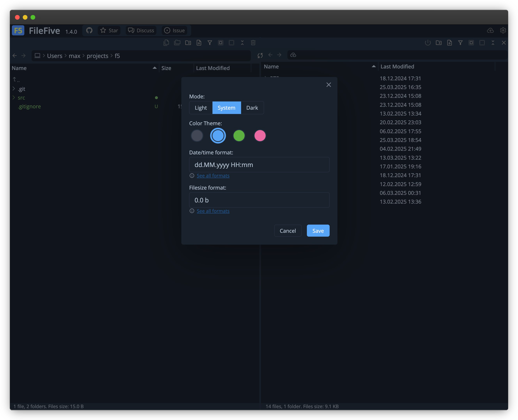Focus the Filesize format input field

259,200
